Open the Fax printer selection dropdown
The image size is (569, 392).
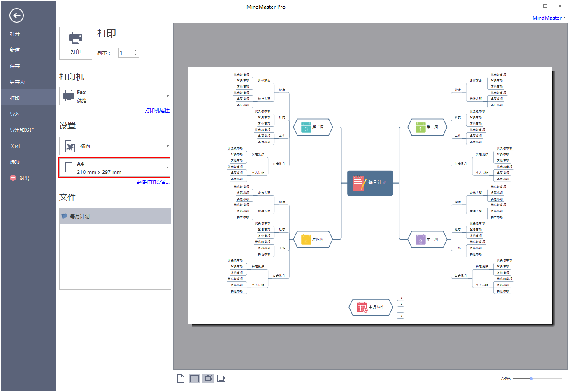tap(115, 96)
